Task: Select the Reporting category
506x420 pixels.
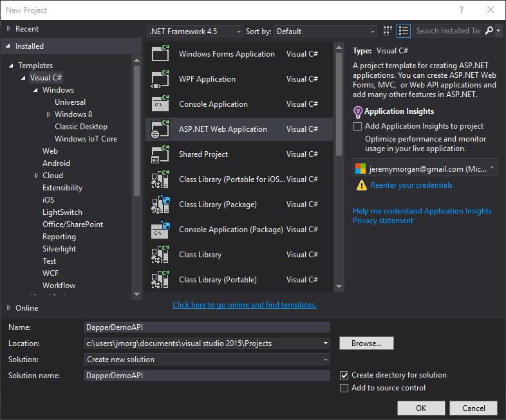Action: pyautogui.click(x=59, y=237)
